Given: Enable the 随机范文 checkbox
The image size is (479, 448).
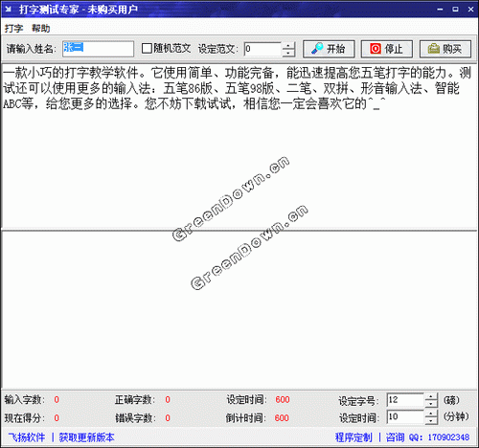Looking at the screenshot, I should click(147, 49).
